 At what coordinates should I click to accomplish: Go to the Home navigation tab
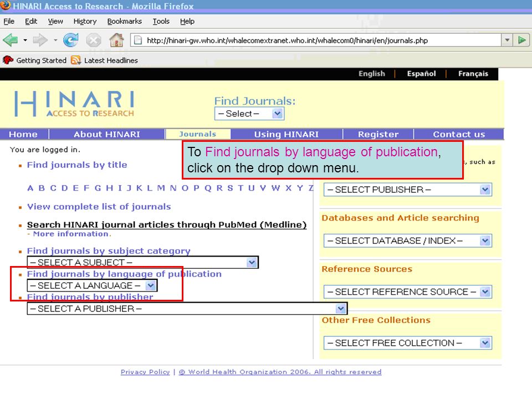point(23,134)
